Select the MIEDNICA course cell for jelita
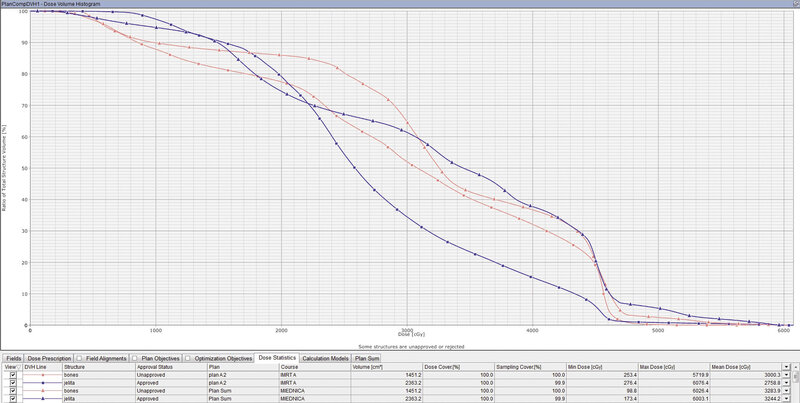Screen dimensions: 800x403 click(315, 398)
